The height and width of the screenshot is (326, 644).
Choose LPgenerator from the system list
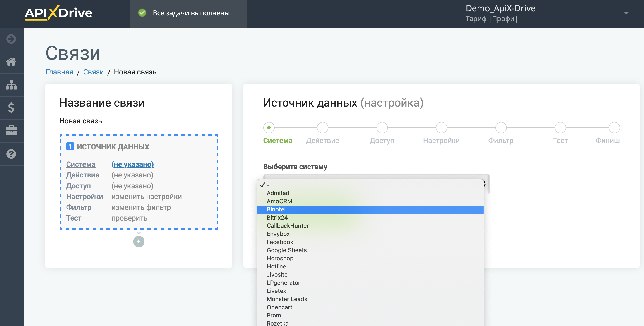point(370,283)
